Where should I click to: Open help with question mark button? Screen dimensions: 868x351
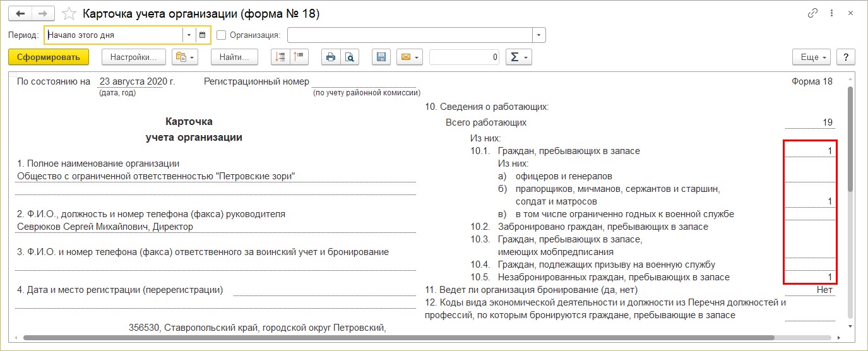pos(846,57)
